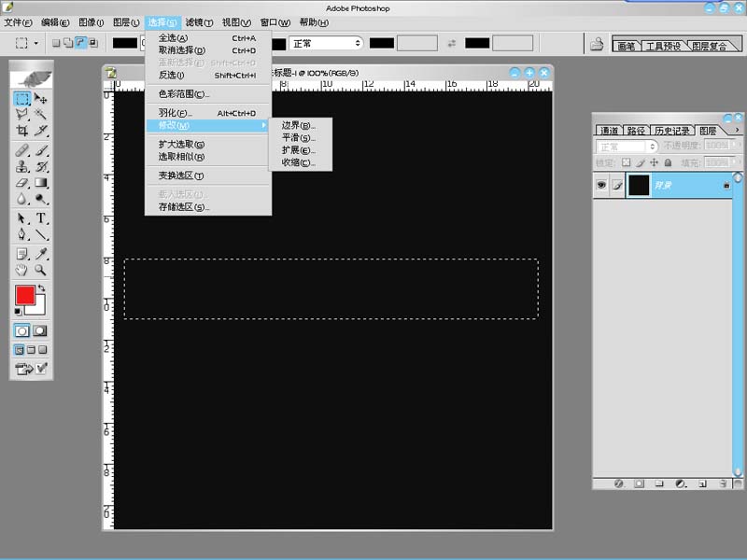Open the tool preset picker arrow
This screenshot has width=747, height=560.
pyautogui.click(x=36, y=43)
